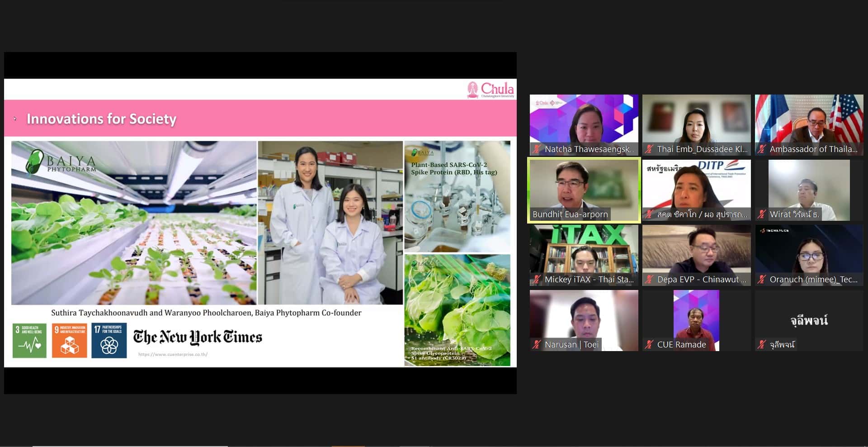This screenshot has height=447, width=868.
Task: Select CUE Ramade participant video
Action: [696, 320]
